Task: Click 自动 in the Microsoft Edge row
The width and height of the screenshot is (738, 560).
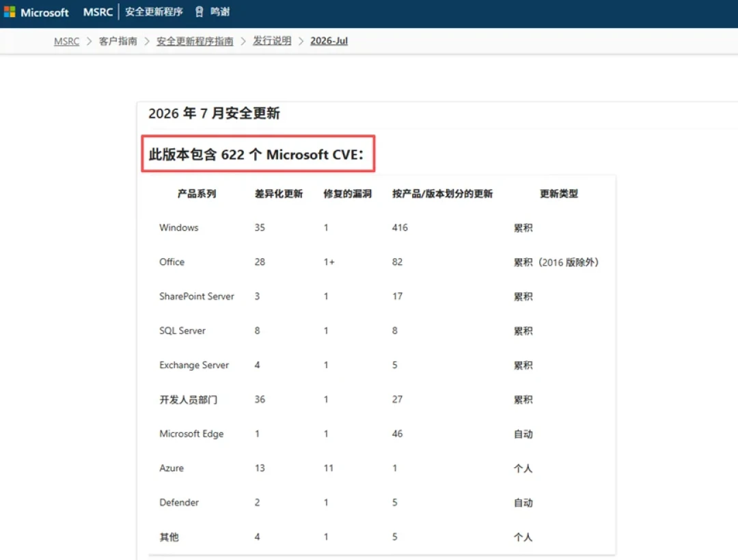Action: click(523, 434)
